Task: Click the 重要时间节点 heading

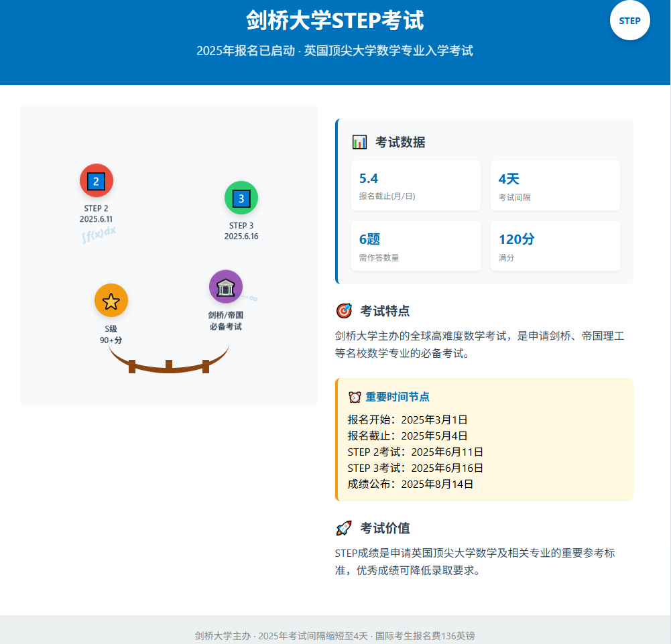Action: tap(398, 397)
